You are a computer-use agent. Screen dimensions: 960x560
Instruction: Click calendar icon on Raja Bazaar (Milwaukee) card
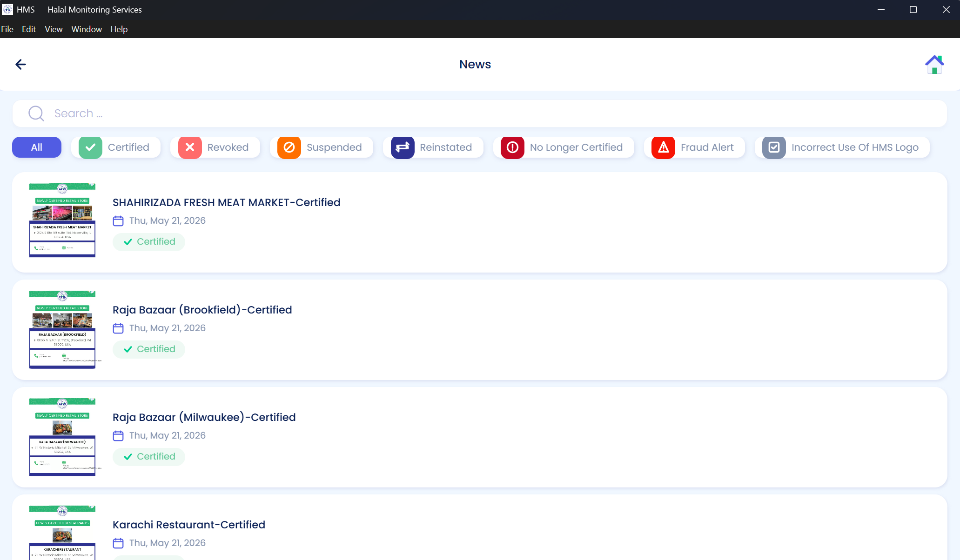tap(118, 436)
